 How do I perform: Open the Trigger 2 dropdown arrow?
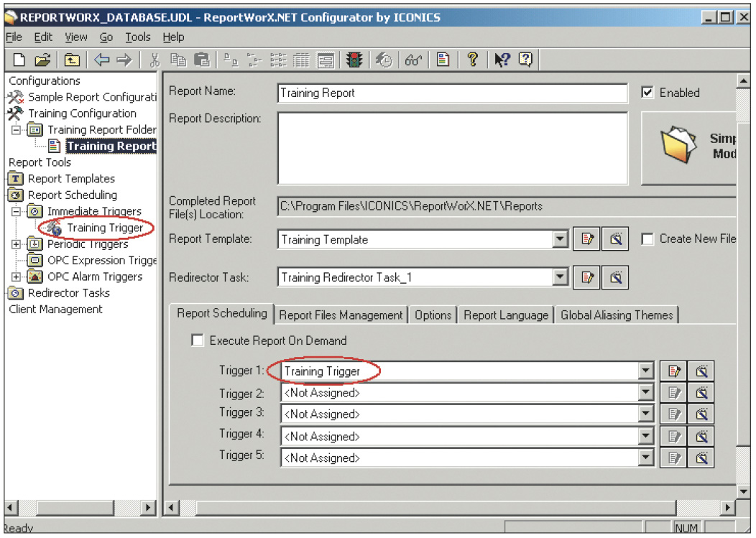click(x=645, y=392)
